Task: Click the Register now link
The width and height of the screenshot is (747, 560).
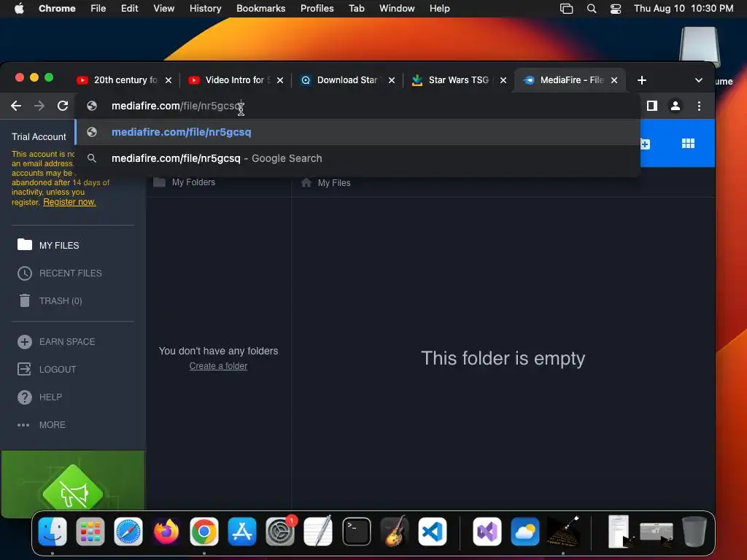Action: pos(69,202)
